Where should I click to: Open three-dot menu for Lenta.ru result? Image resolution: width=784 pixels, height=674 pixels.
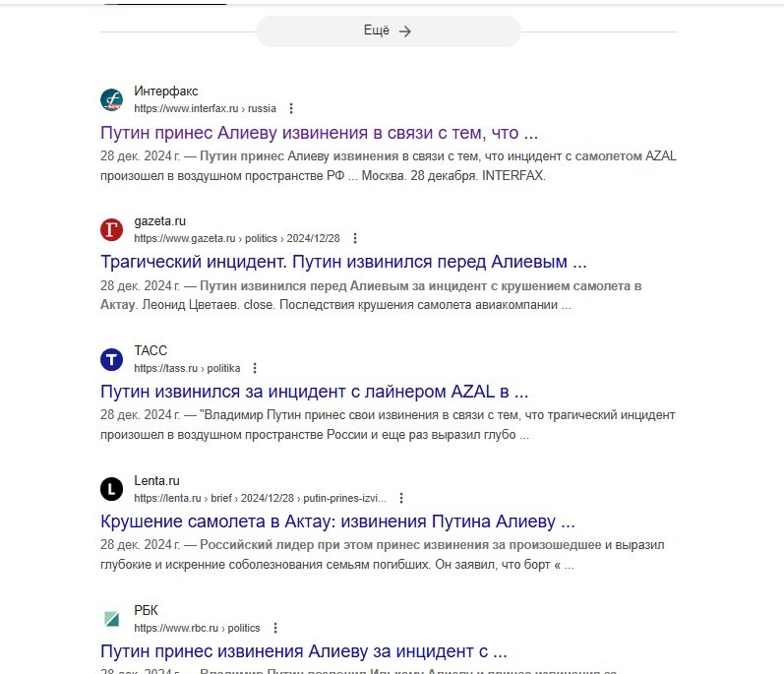pyautogui.click(x=401, y=498)
